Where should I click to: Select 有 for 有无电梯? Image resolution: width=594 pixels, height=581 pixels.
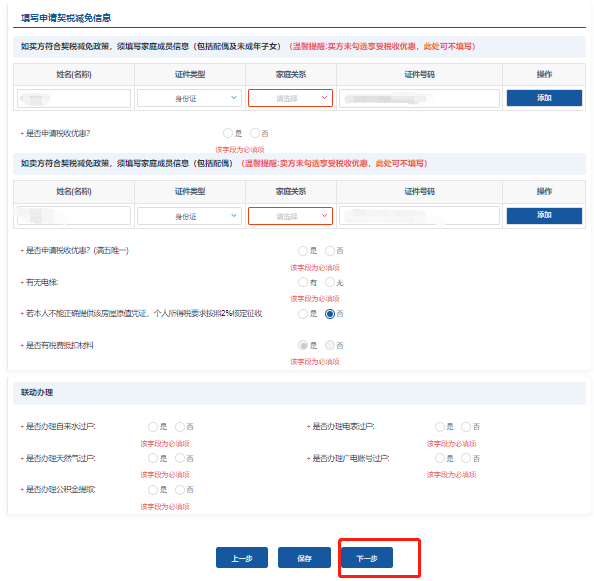[303, 282]
